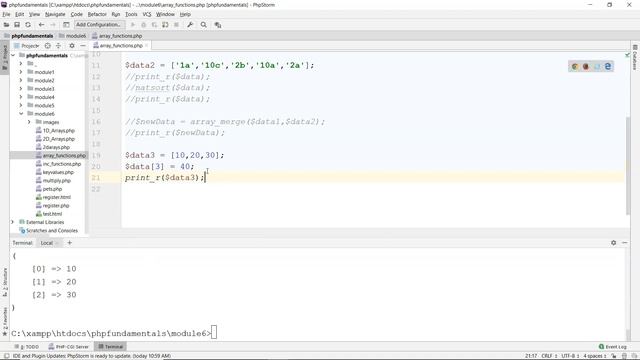Expand the module5 folder

21,105
